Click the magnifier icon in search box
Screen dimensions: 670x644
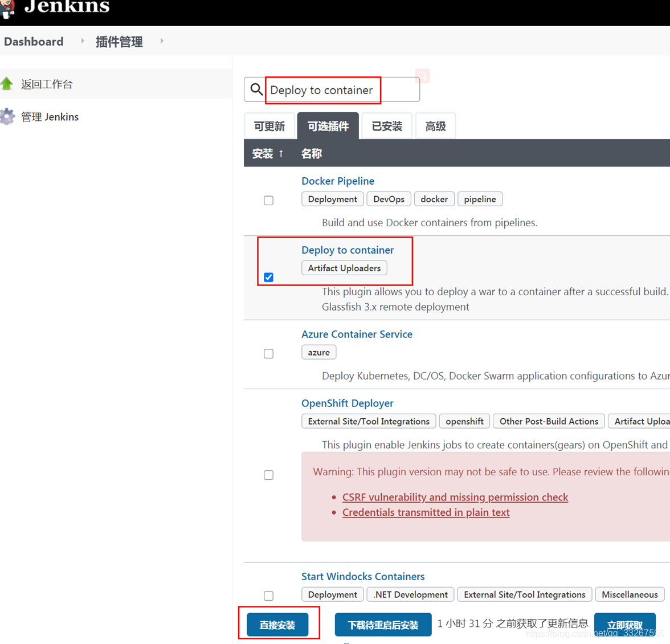(256, 89)
